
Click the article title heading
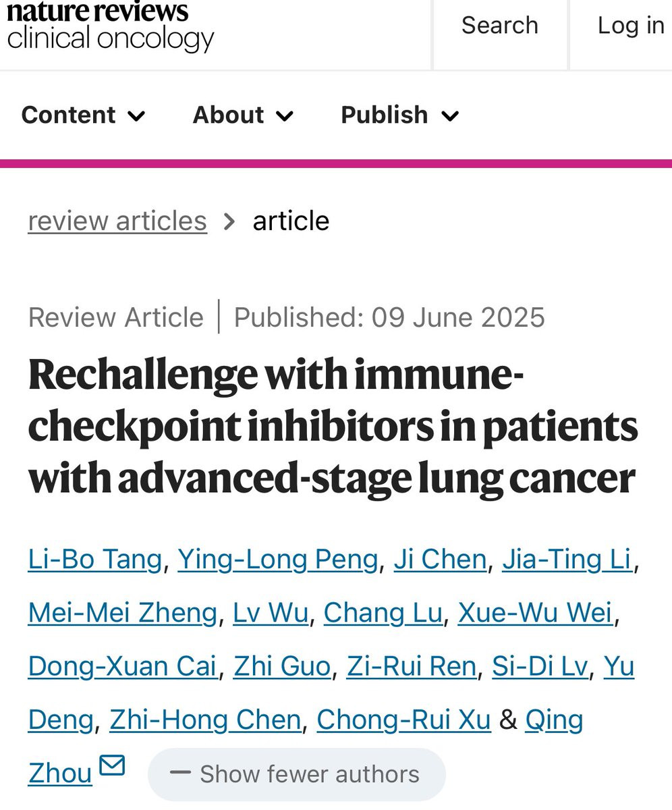pos(332,426)
